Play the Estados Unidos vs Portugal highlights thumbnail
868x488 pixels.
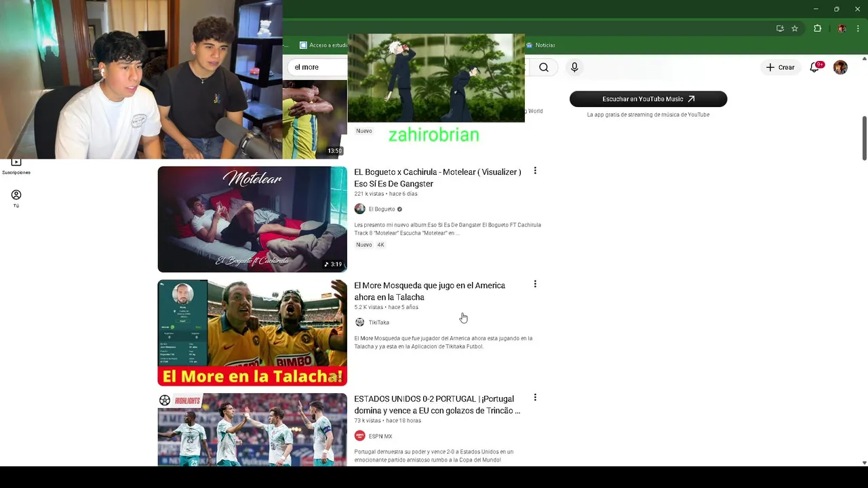tap(252, 430)
